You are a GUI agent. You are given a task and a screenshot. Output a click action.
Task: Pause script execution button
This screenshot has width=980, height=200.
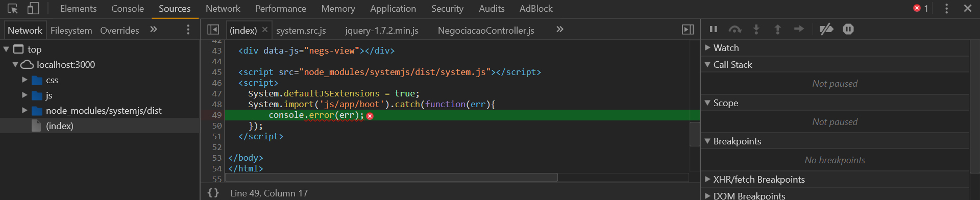(x=714, y=29)
